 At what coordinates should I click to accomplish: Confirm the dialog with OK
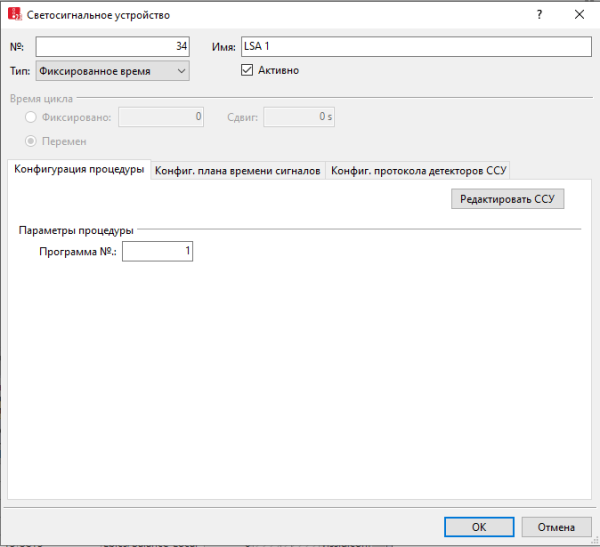[x=479, y=527]
